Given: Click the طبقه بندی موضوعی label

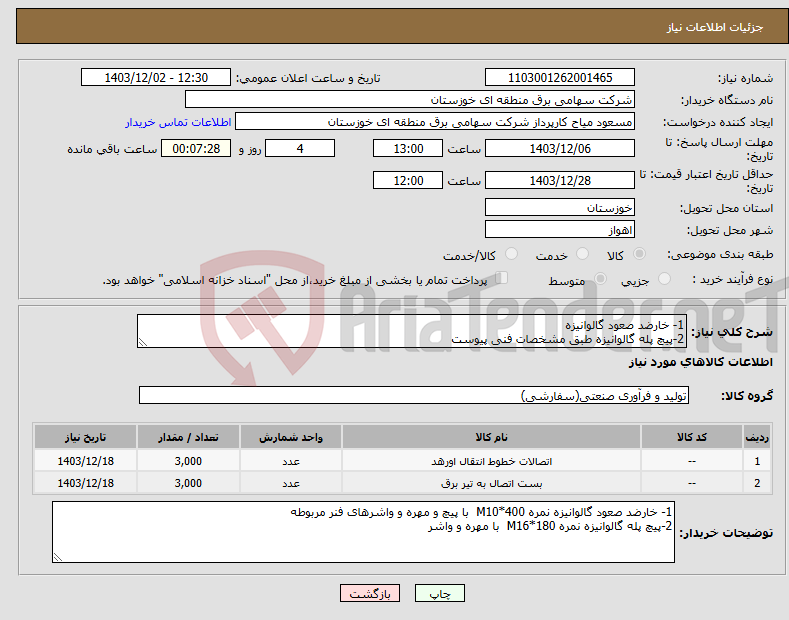Looking at the screenshot, I should coord(720,254).
